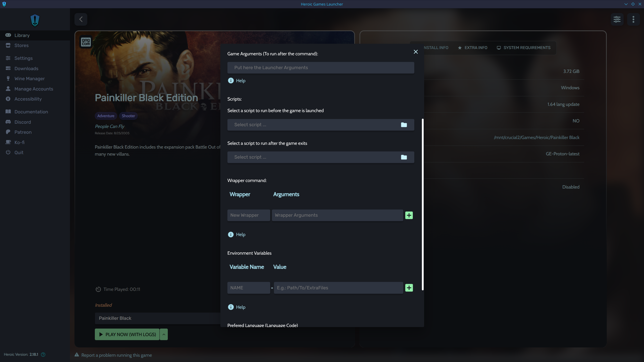644x362 pixels.
Task: Click Heroic version help question icon
Action: point(43,354)
